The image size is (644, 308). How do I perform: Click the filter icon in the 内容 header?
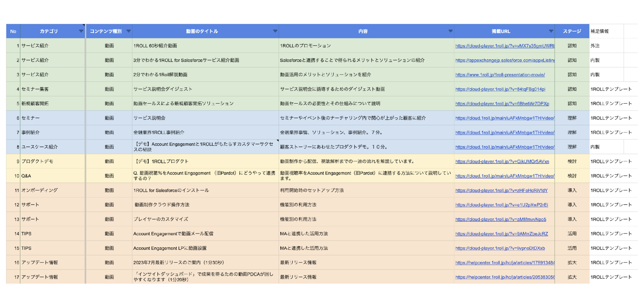pyautogui.click(x=450, y=31)
